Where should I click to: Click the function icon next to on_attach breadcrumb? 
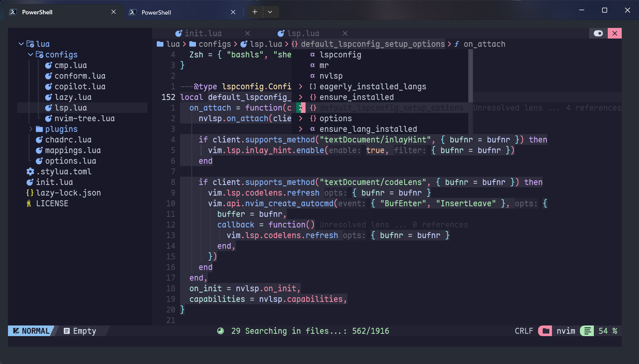point(457,44)
